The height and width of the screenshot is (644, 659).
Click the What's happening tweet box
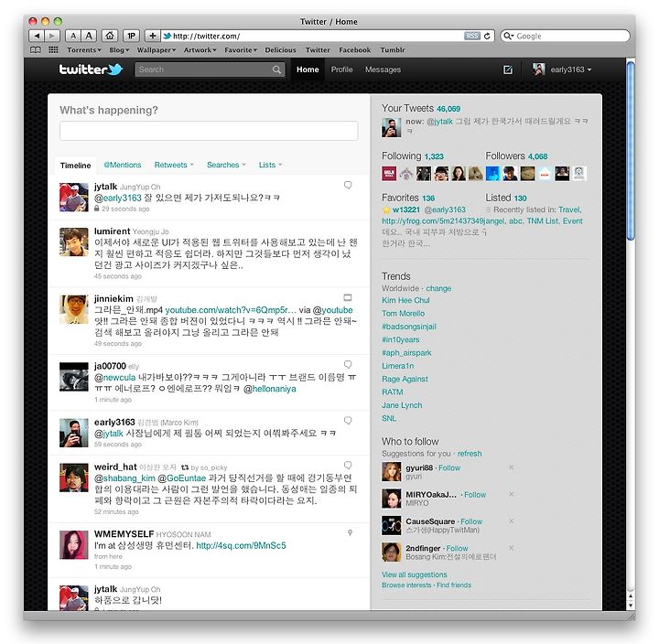pos(209,131)
